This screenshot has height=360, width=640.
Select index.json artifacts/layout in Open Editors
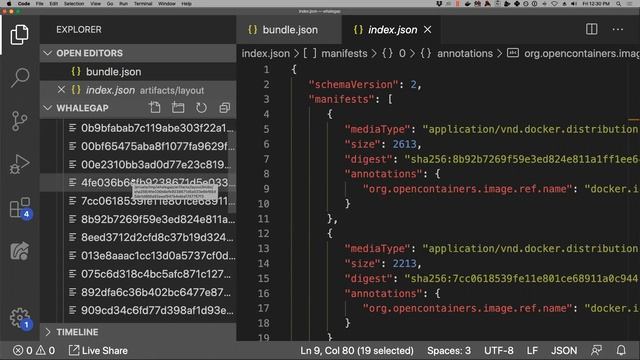click(138, 90)
